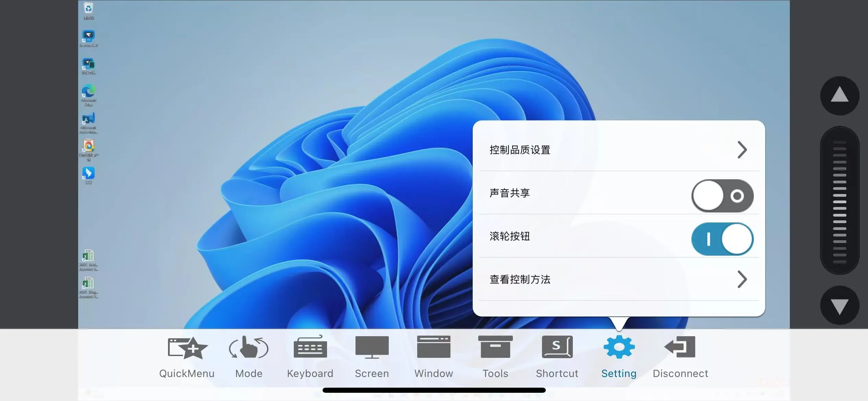Image resolution: width=868 pixels, height=401 pixels.
Task: Select the blue DingTalk wing desktop shortcut
Action: 88,175
